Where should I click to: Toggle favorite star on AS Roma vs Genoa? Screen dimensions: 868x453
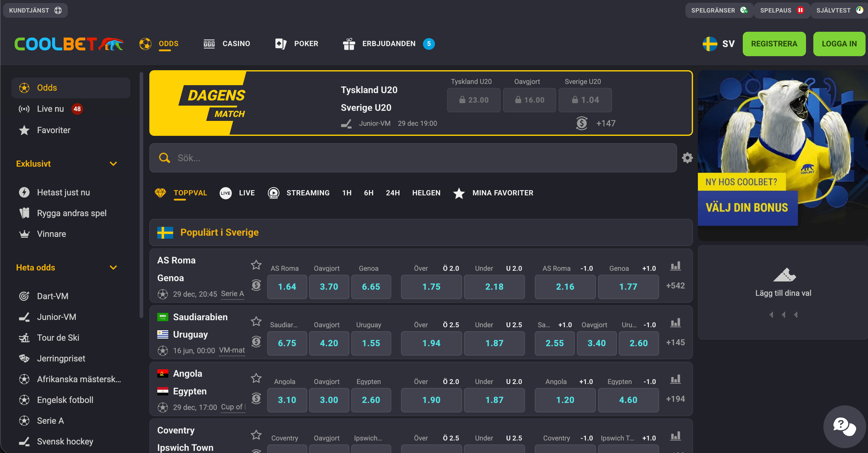pyautogui.click(x=256, y=265)
